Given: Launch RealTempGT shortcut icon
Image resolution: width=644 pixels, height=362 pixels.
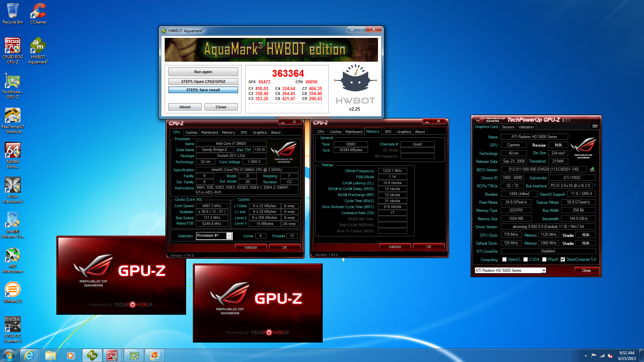Looking at the screenshot, I should point(13,120).
